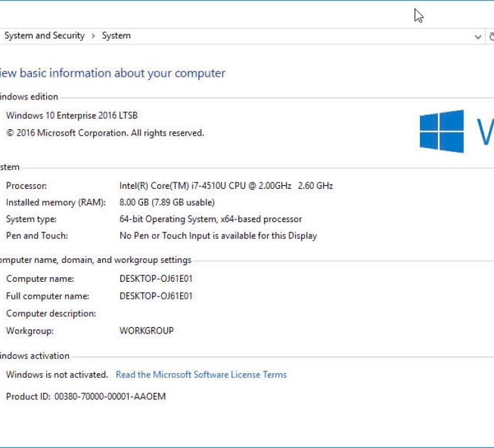Click the Intel Core i7-4510U processor value

(x=226, y=186)
